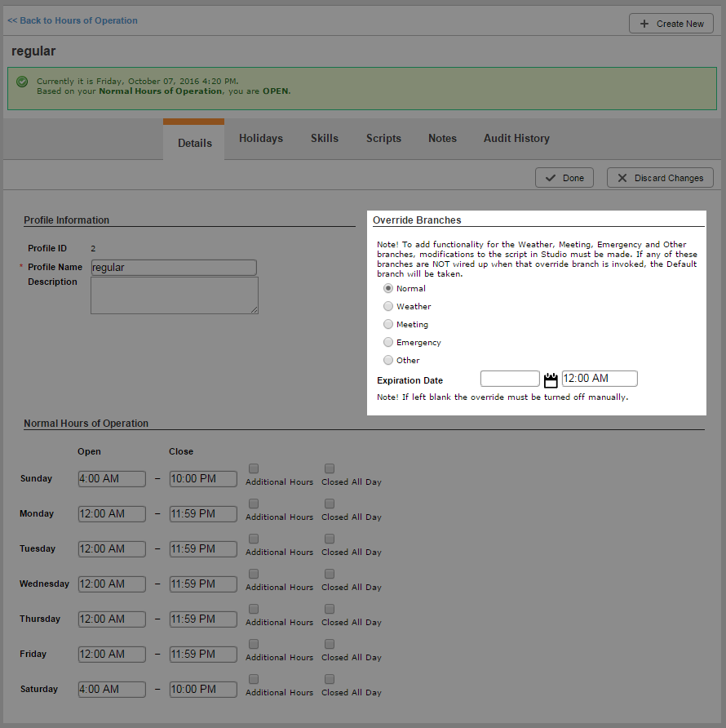Check Closed All Day for Thursday
Viewport: 726px width, 728px height.
tap(330, 609)
